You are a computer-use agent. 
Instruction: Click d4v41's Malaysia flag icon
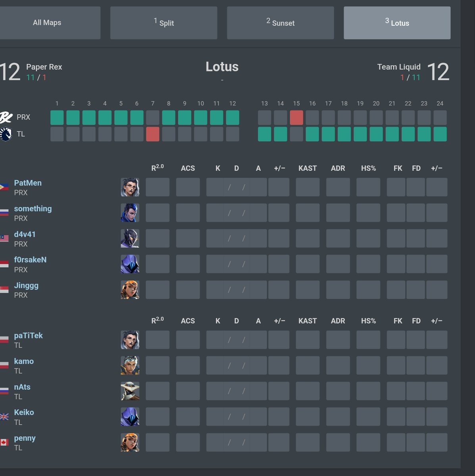pos(4,238)
